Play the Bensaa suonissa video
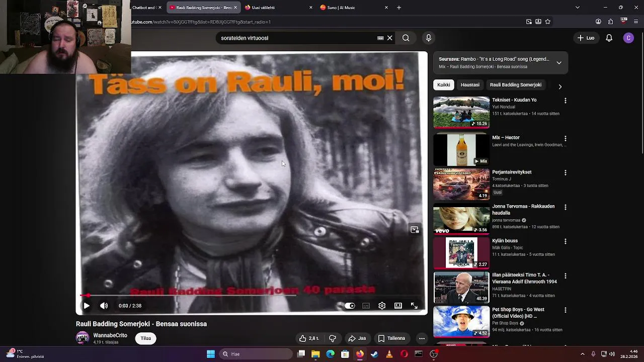The width and height of the screenshot is (644, 362). pyautogui.click(x=87, y=306)
